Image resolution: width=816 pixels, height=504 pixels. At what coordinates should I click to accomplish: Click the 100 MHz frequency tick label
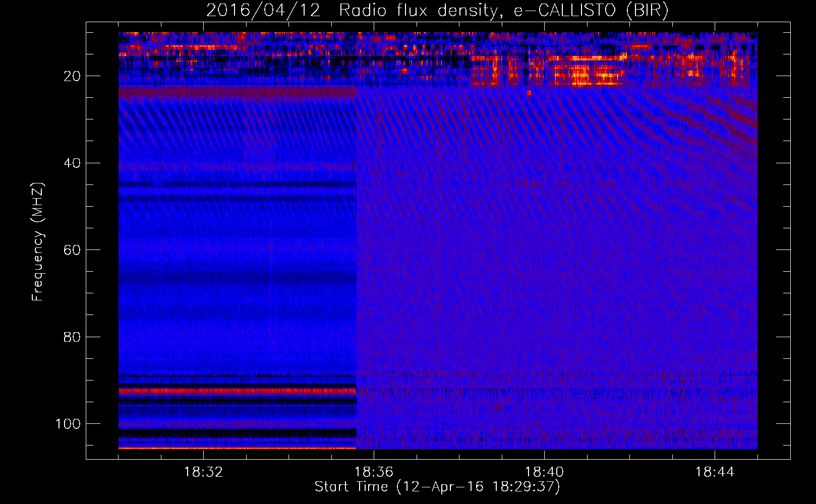[x=68, y=424]
